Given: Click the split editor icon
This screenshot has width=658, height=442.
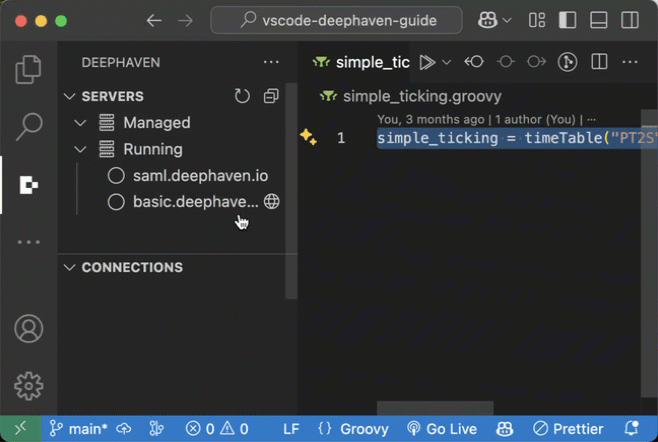Looking at the screenshot, I should (x=599, y=62).
